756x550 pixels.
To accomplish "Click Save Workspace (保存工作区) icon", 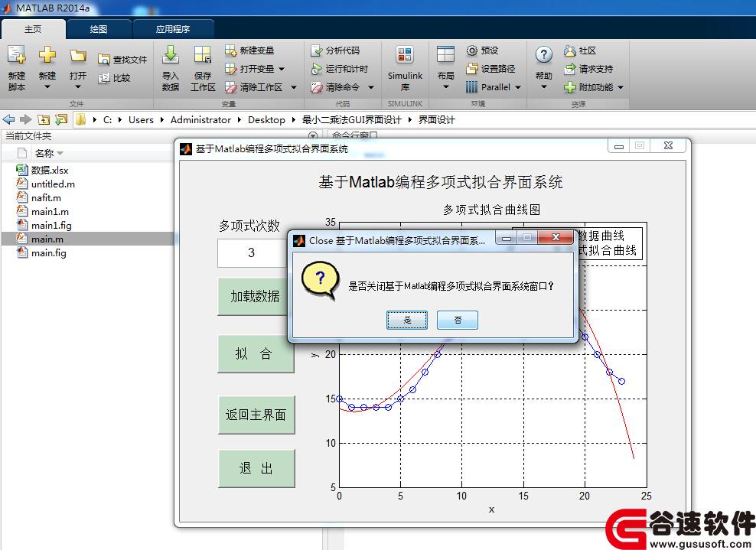I will (203, 54).
